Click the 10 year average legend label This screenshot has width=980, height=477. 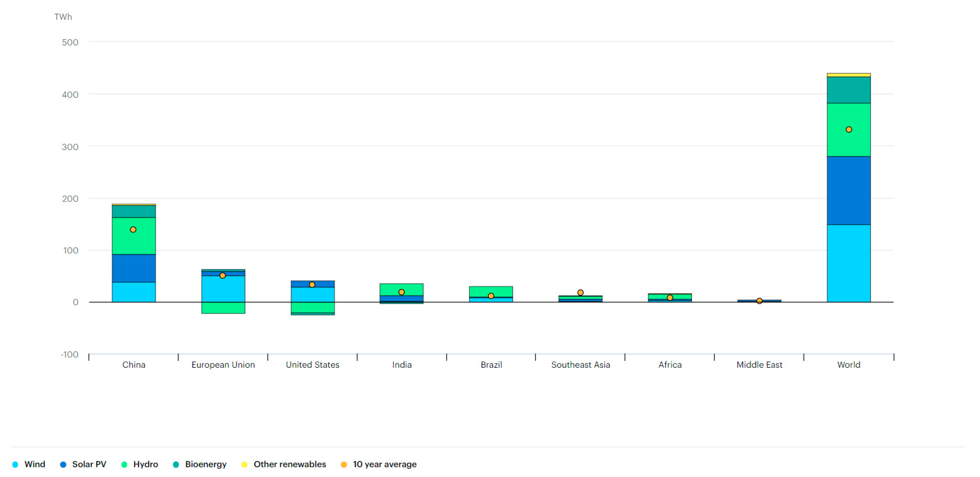tap(384, 464)
